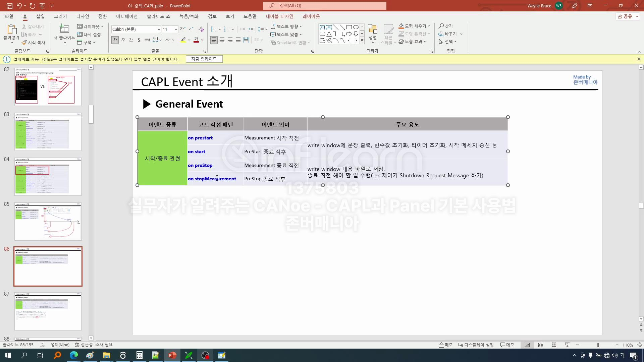Open the Calibri font name dropdown
Viewport: 644px width, 362px height.
click(159, 29)
